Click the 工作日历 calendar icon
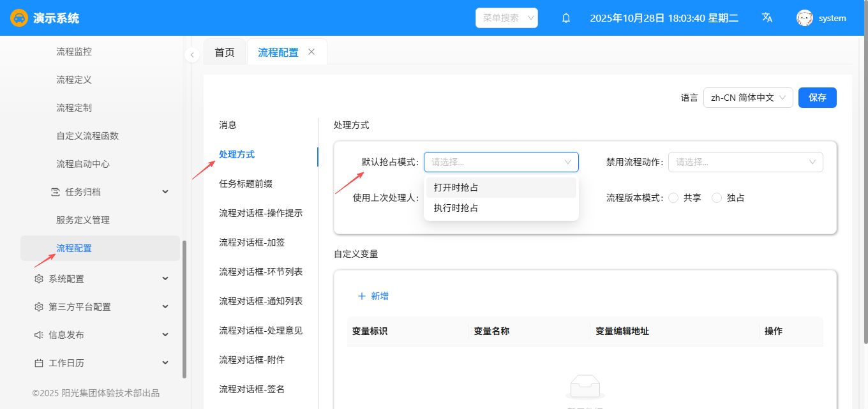Viewport: 868px width, 409px height. click(x=39, y=363)
